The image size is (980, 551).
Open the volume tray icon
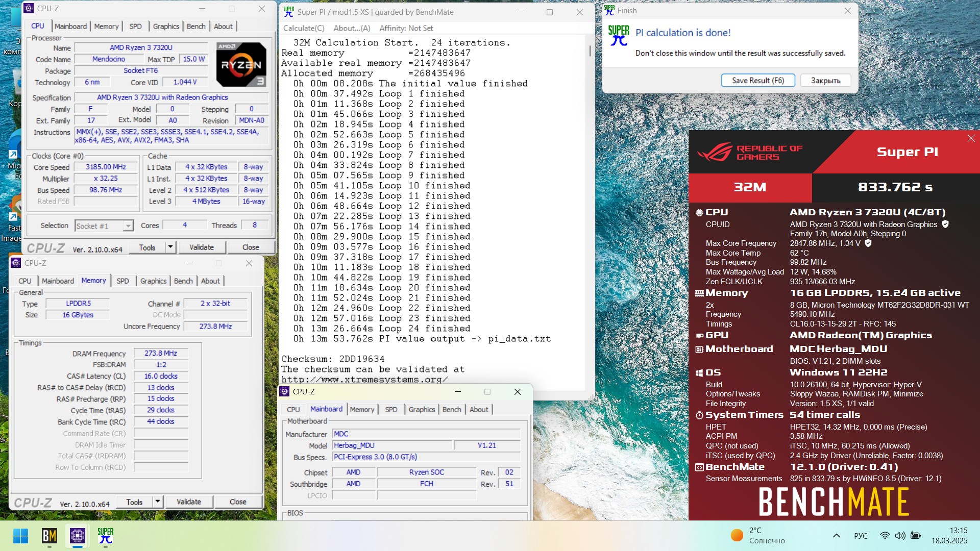coord(900,536)
